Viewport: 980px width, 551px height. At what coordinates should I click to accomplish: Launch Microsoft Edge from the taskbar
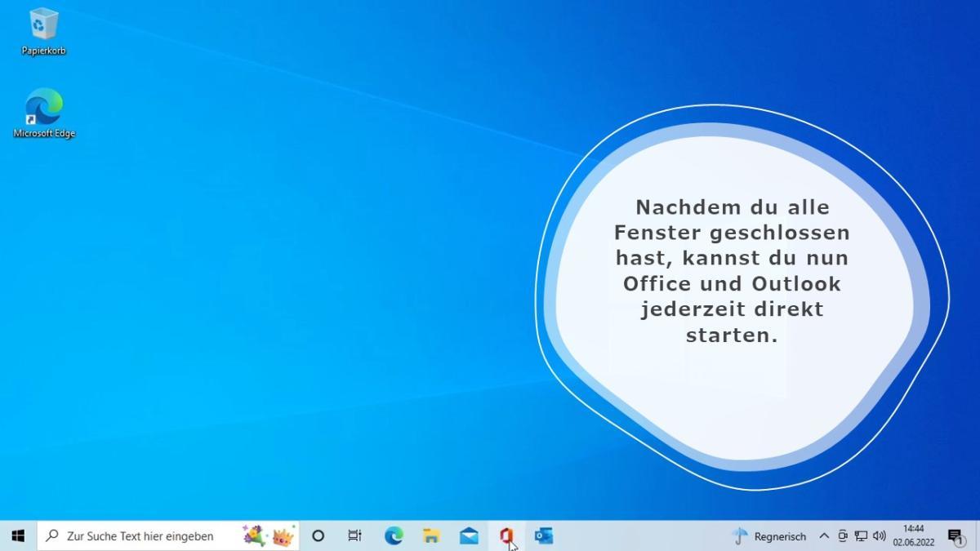(394, 535)
